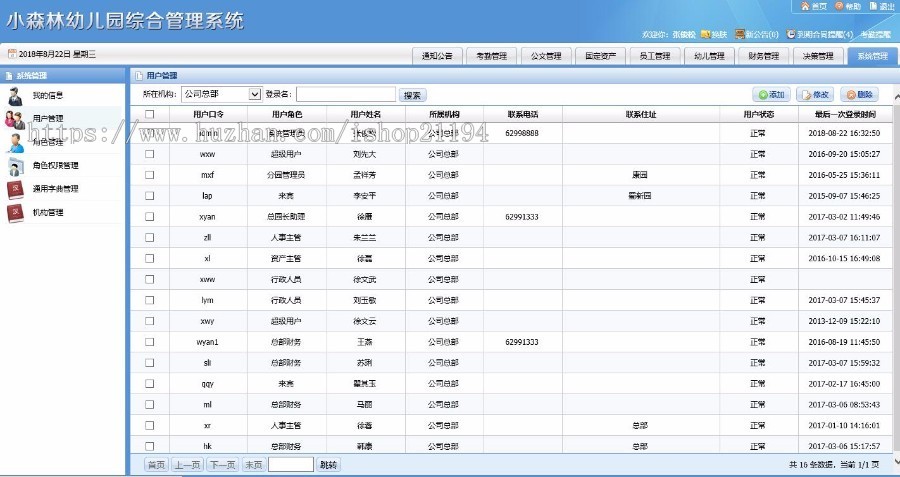The height and width of the screenshot is (477, 900).
Task: Select the wyan1 row checkbox
Action: click(x=149, y=342)
